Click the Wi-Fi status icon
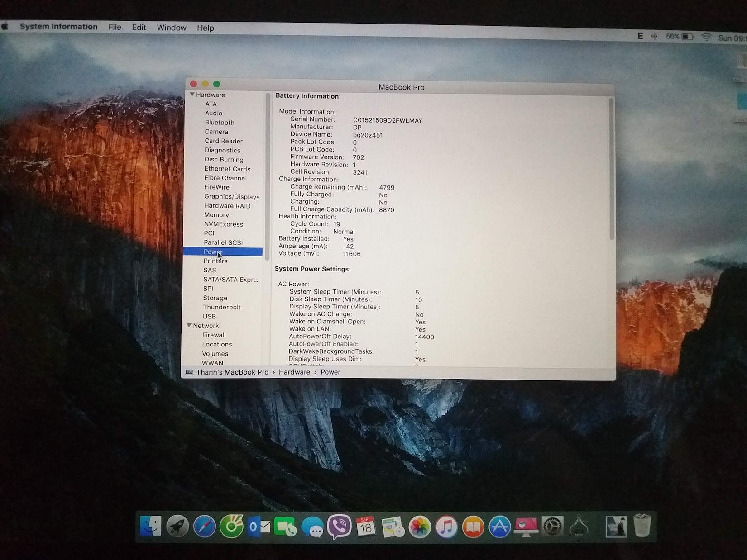The width and height of the screenshot is (747, 560). [x=706, y=38]
